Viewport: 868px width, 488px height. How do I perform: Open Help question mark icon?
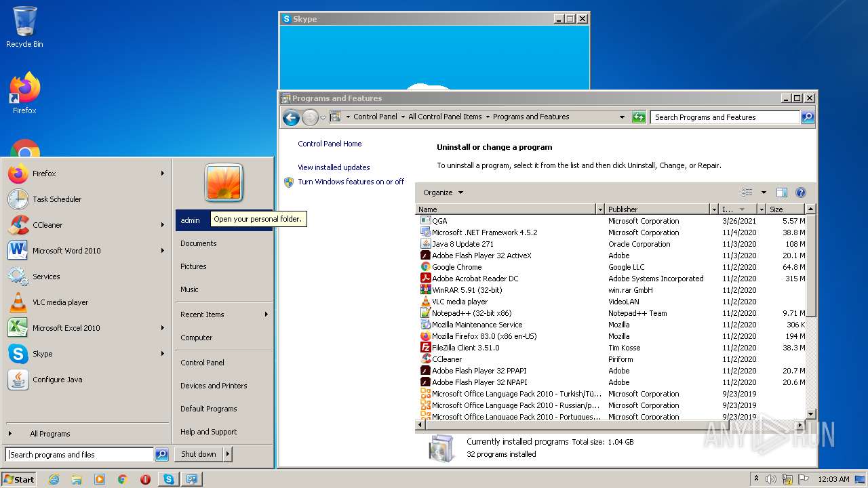click(x=800, y=192)
